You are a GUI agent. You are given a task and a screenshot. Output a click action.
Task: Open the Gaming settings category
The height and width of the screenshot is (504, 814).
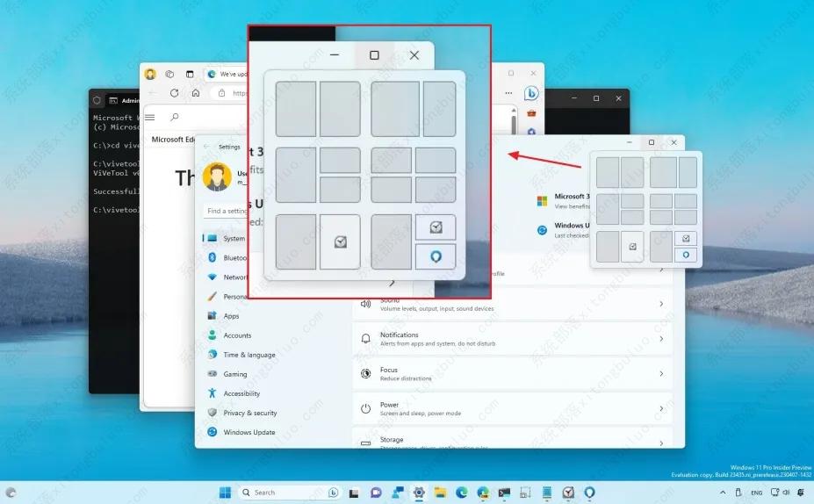point(227,374)
